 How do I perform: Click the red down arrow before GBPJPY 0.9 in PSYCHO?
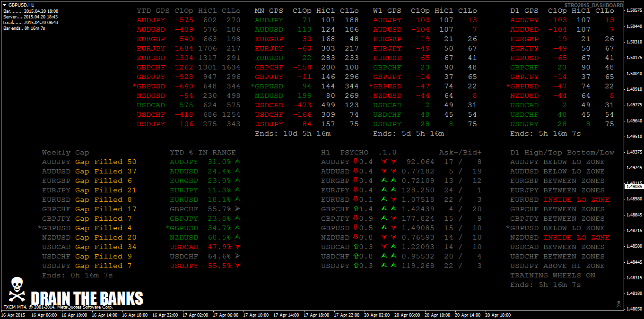pyautogui.click(x=356, y=218)
